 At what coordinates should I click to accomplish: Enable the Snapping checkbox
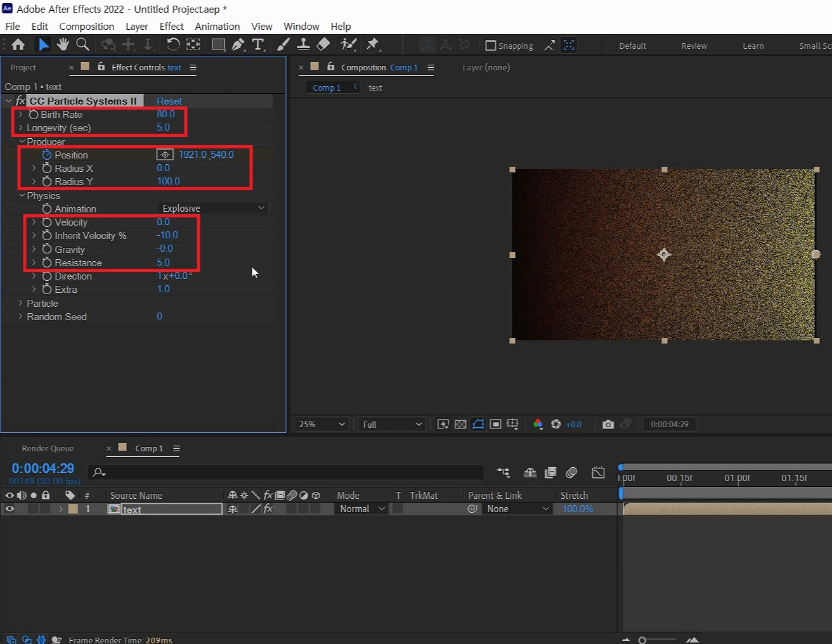[490, 46]
